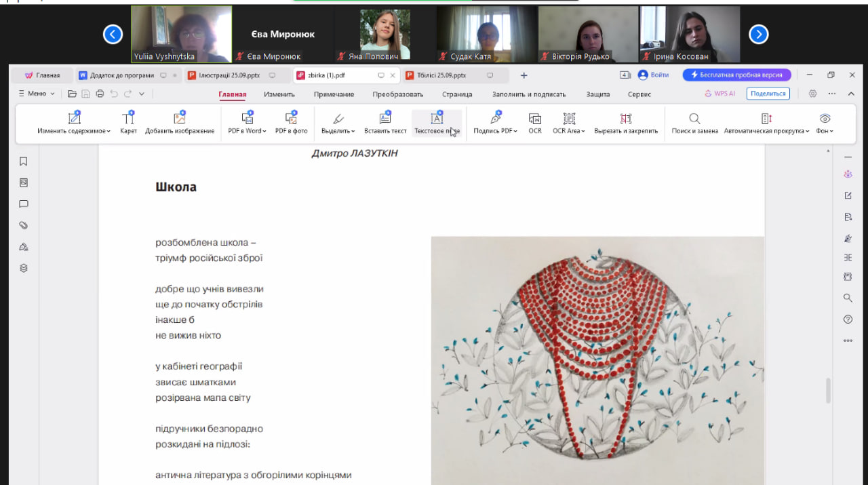Open the bookmark panel in left sidebar
868x485 pixels.
(24, 161)
